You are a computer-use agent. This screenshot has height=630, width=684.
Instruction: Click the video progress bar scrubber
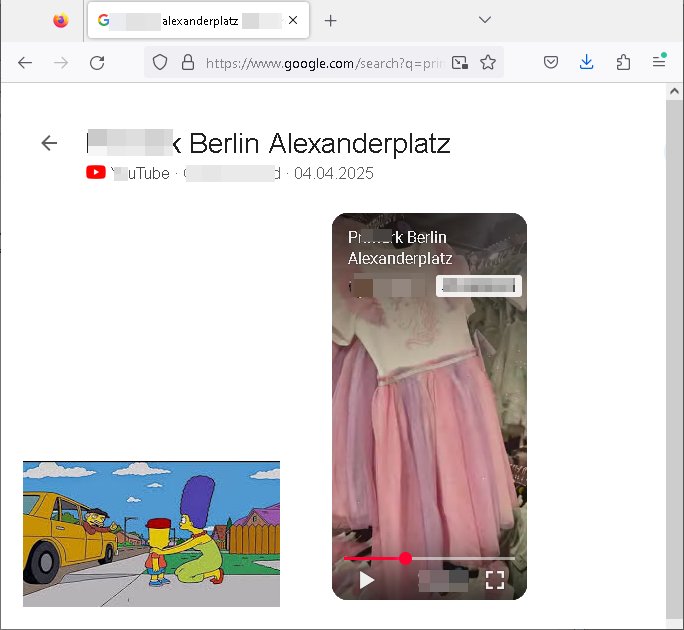coord(405,558)
